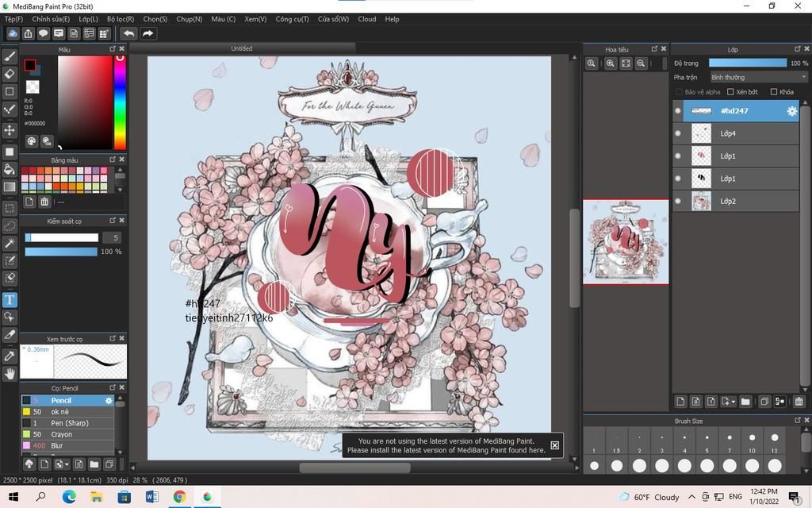Open the cloud save icon in toolbar

pos(13,33)
